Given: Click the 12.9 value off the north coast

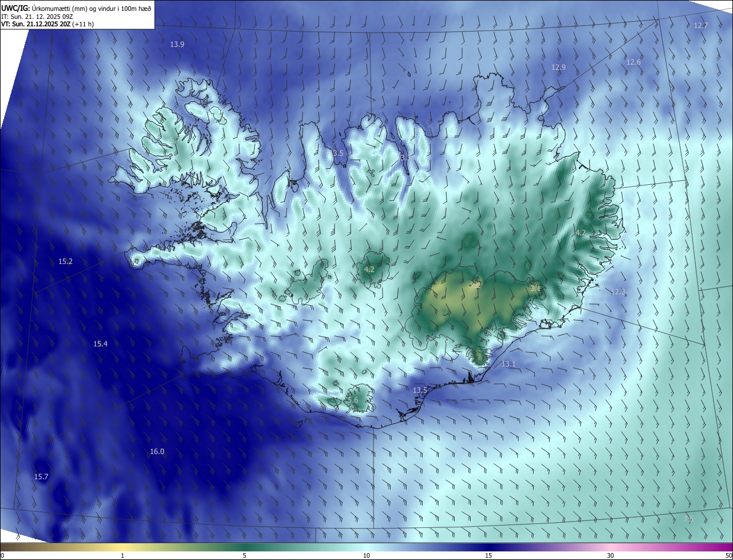Looking at the screenshot, I should coord(558,67).
